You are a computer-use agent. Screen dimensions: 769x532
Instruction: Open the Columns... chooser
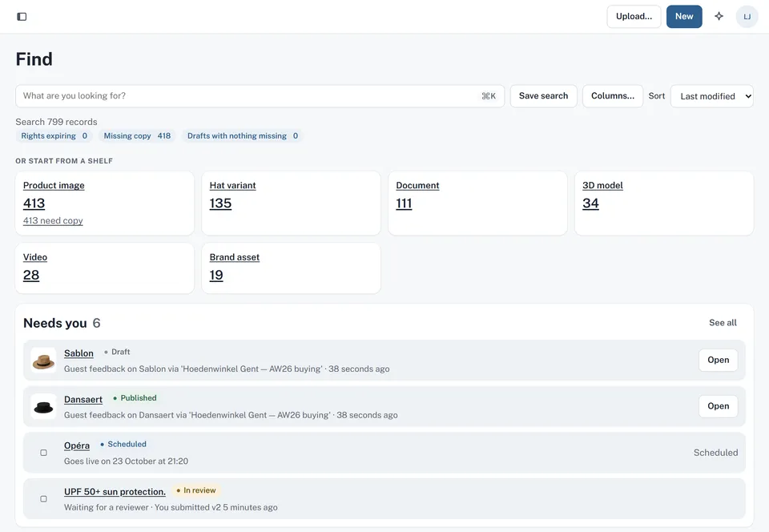tap(613, 95)
